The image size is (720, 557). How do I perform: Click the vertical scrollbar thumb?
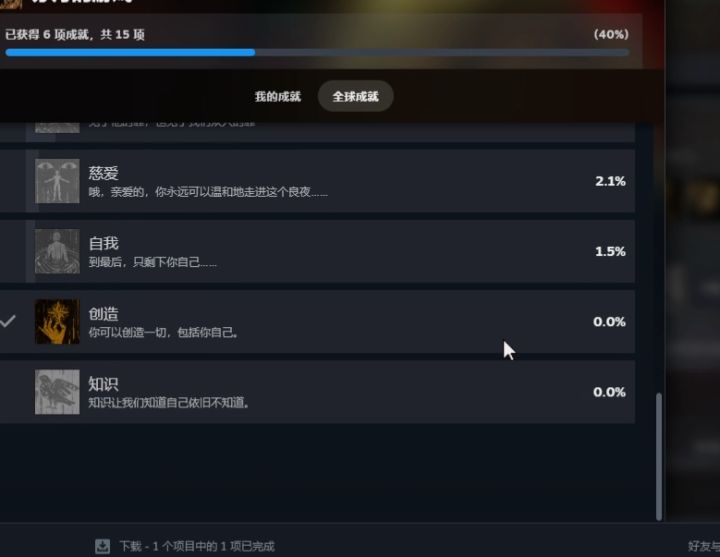tap(659, 456)
